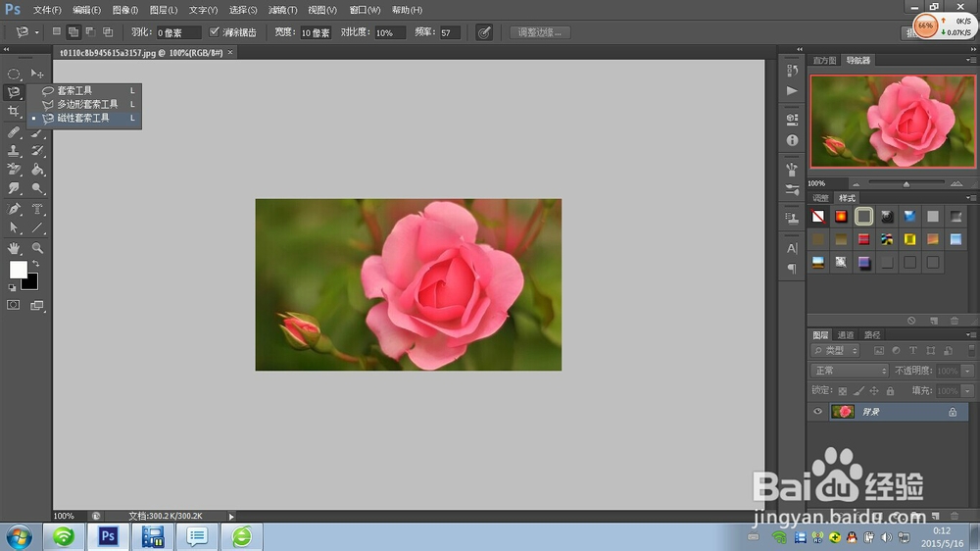Select the Clone Stamp tool

coord(13,151)
